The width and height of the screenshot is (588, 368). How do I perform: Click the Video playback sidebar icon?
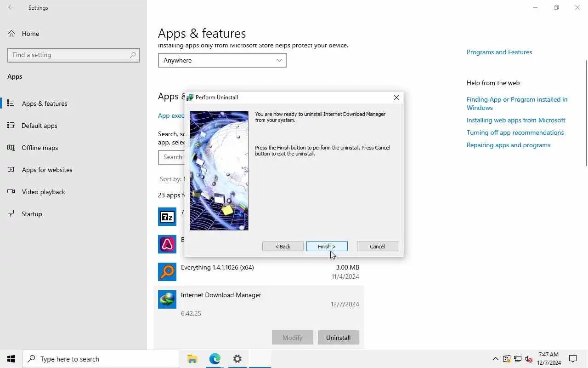[11, 192]
